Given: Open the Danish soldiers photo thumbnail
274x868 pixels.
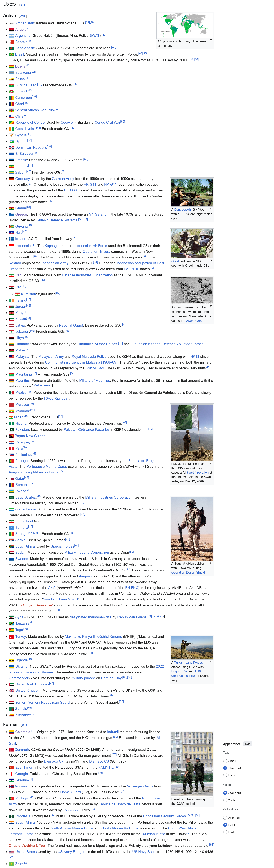Looking at the screenshot, I should point(192,764).
